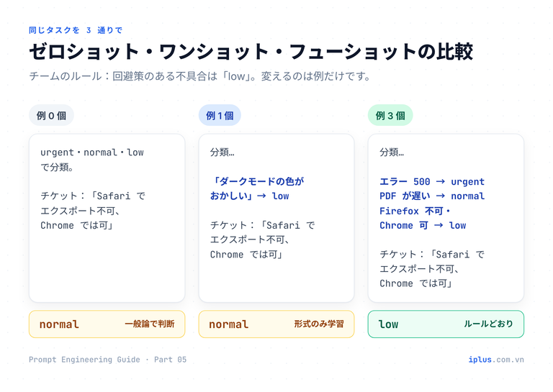553x392 pixels.
Task: Click で分類。 in the first card
Action: [x=57, y=168]
